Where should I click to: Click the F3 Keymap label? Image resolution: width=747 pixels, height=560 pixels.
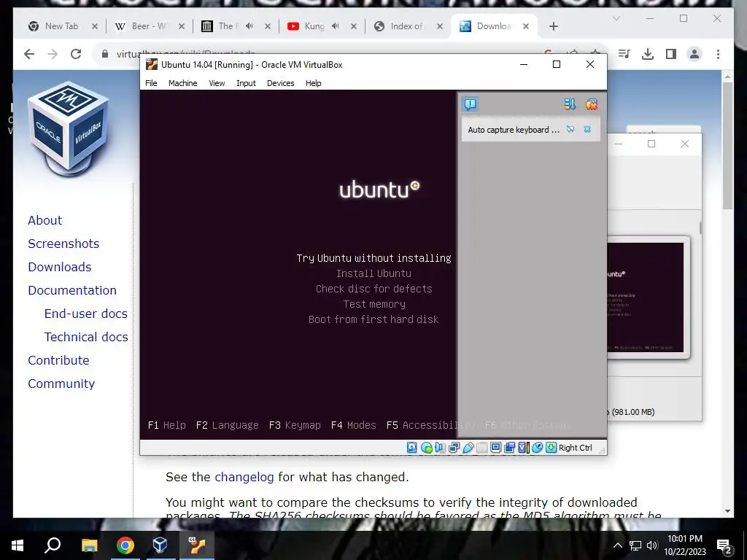pos(295,425)
